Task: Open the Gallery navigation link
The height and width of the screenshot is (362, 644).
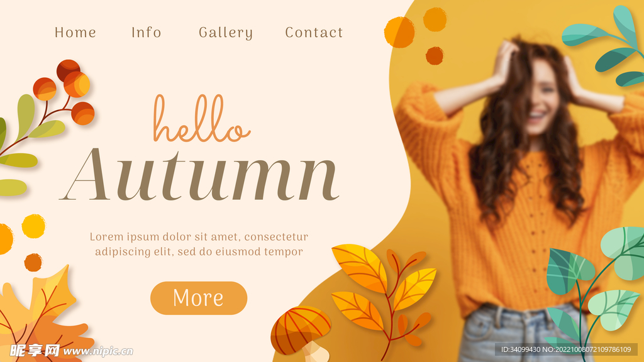Action: click(226, 33)
